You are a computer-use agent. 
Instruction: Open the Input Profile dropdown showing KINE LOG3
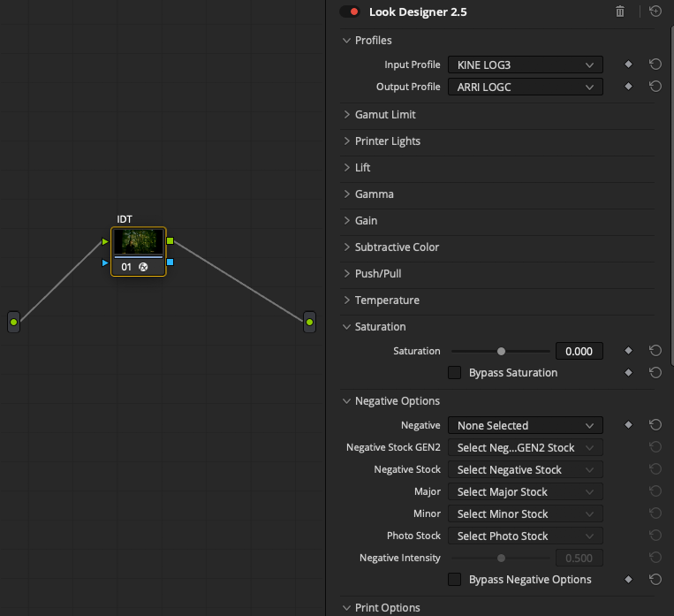526,65
